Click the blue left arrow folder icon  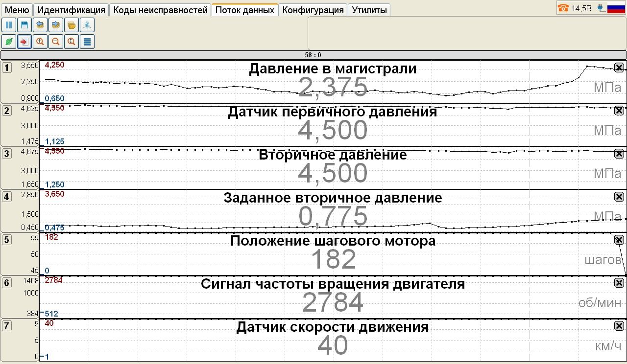point(40,25)
